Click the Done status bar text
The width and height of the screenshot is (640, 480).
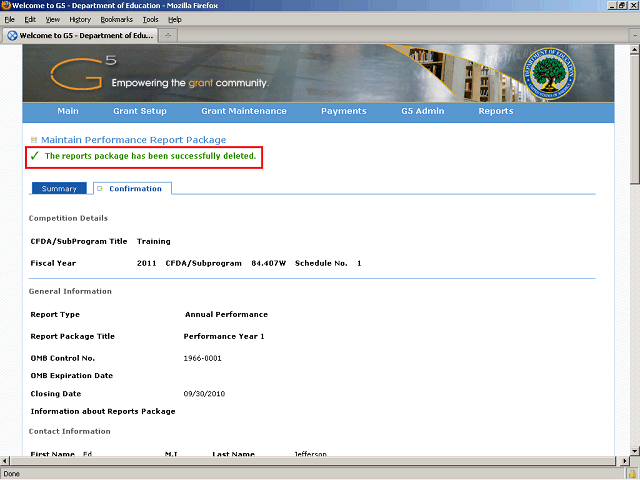point(11,474)
